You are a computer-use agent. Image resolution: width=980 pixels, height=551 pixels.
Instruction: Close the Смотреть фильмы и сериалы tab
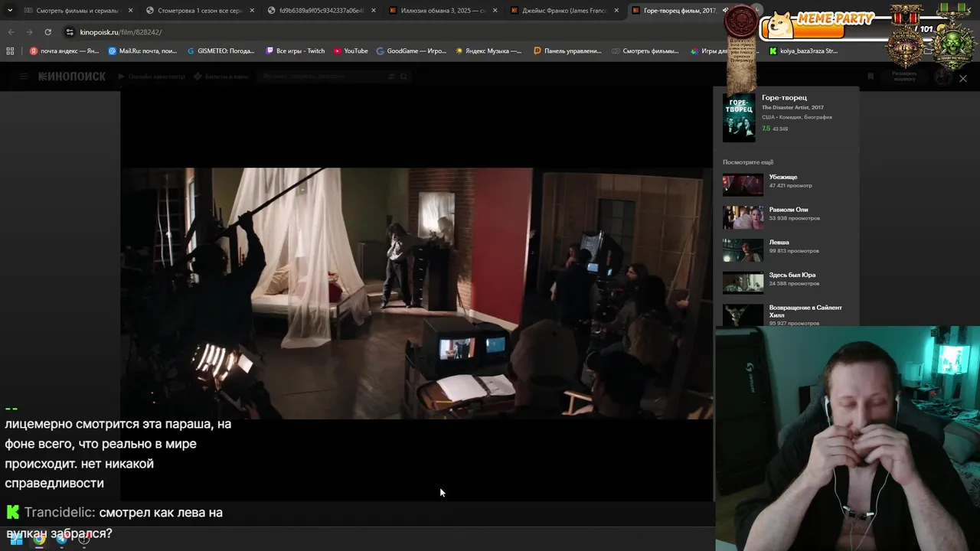(130, 11)
